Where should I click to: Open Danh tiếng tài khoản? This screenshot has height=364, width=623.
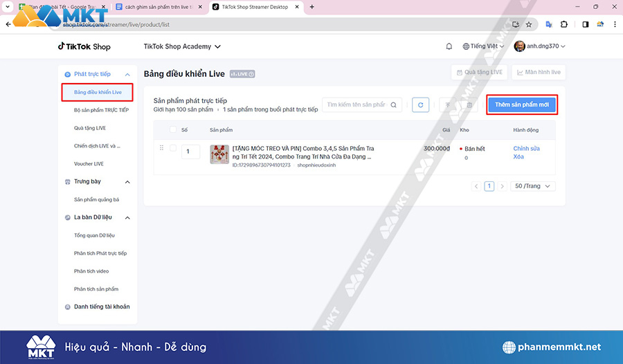coord(102,307)
